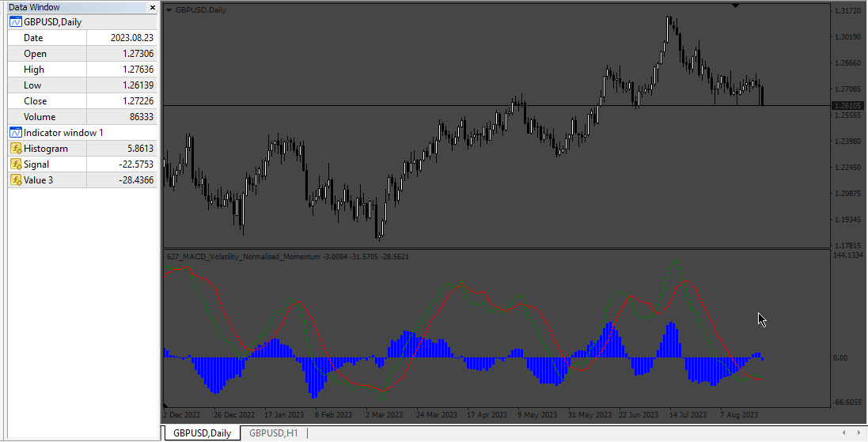This screenshot has height=442, width=868.
Task: Click the -66.6055 indicator scale label
Action: 847,402
